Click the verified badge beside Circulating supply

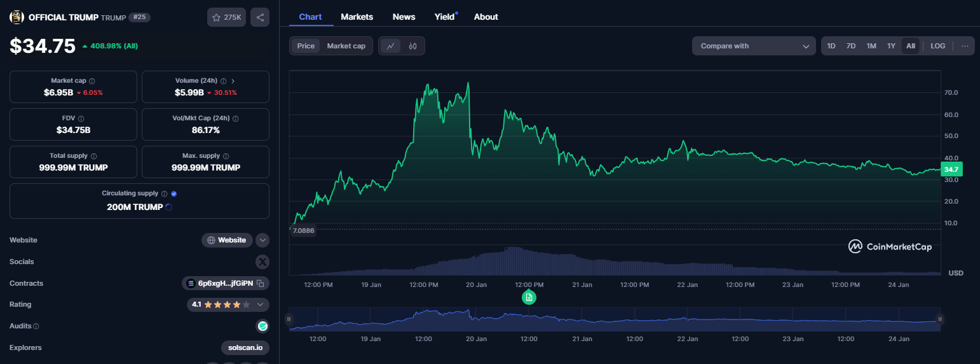(x=174, y=193)
